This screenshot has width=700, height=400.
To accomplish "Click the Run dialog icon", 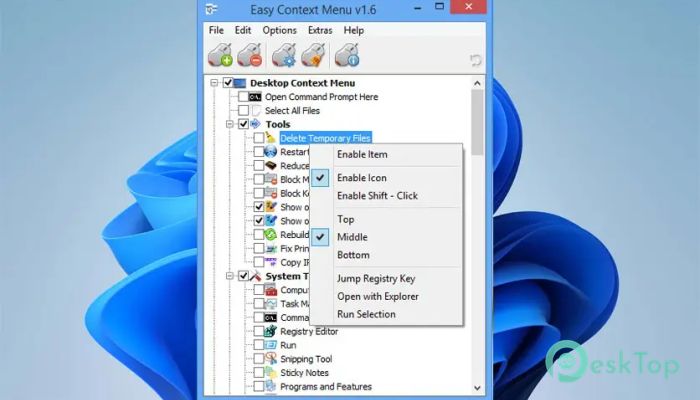I will (x=271, y=345).
